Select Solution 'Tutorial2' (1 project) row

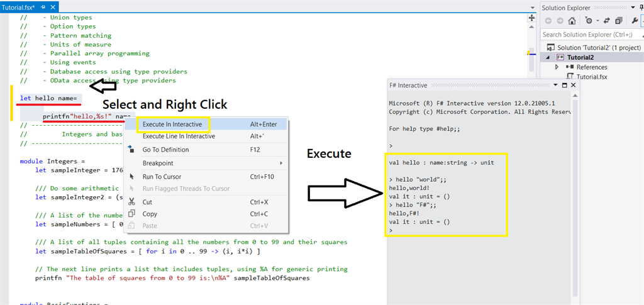(x=592, y=48)
